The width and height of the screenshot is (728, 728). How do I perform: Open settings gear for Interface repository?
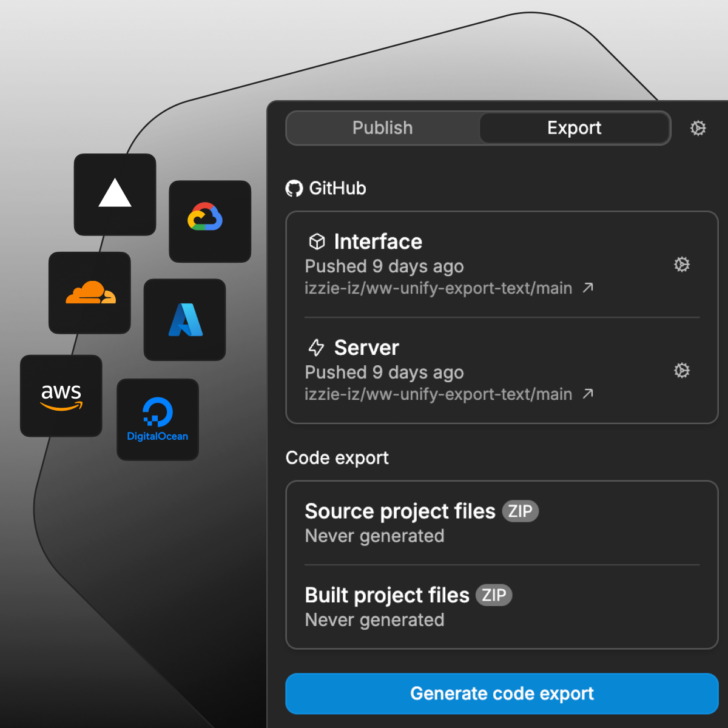(x=682, y=265)
